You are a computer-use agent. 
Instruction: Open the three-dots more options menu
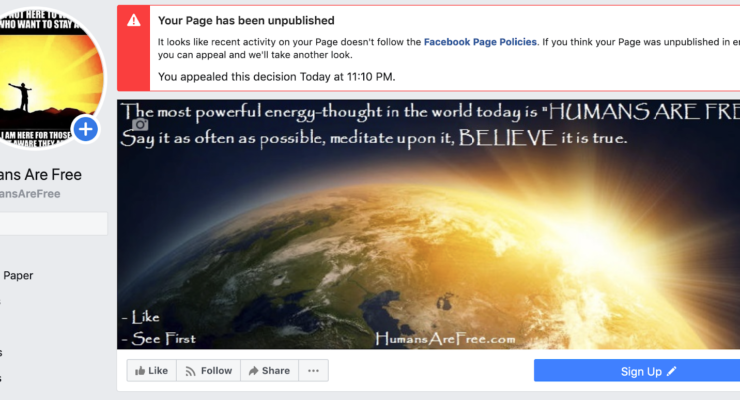click(x=313, y=371)
